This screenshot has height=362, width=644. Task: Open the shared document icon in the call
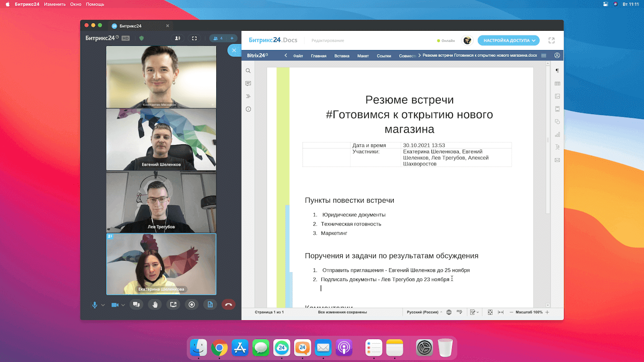tap(210, 304)
